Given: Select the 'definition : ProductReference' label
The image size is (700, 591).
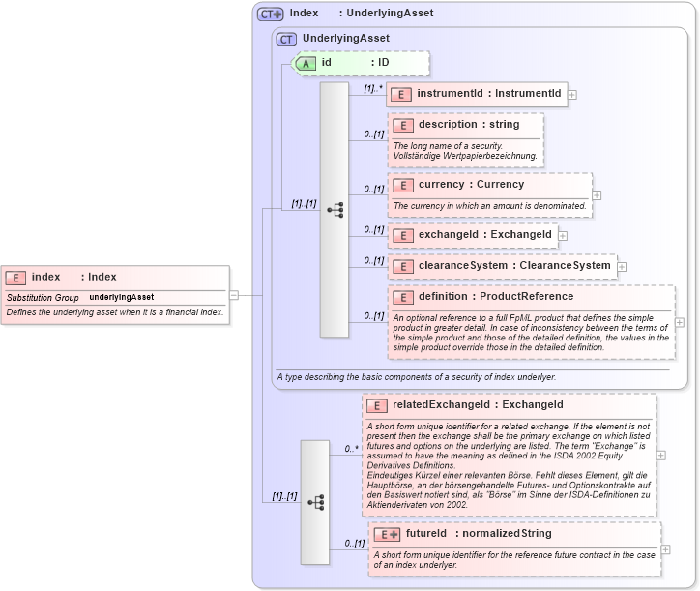Looking at the screenshot, I should [x=496, y=296].
